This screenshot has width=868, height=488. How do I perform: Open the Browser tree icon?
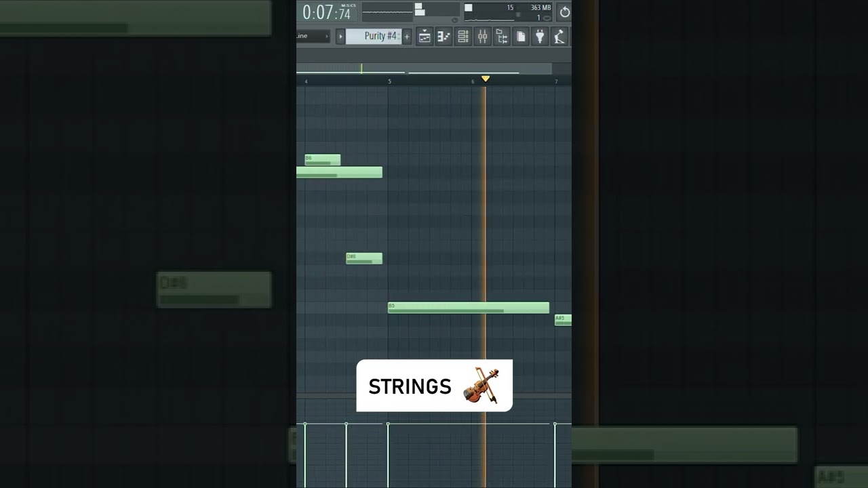pos(502,37)
